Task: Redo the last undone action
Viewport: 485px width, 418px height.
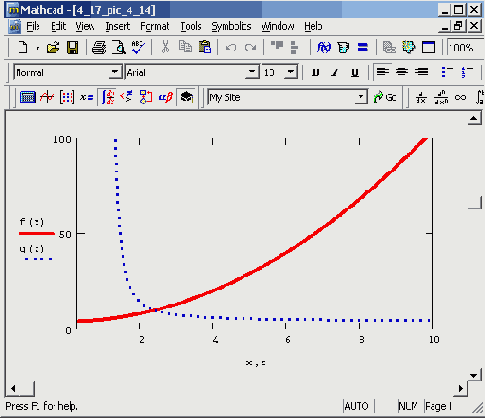Action: [x=250, y=47]
